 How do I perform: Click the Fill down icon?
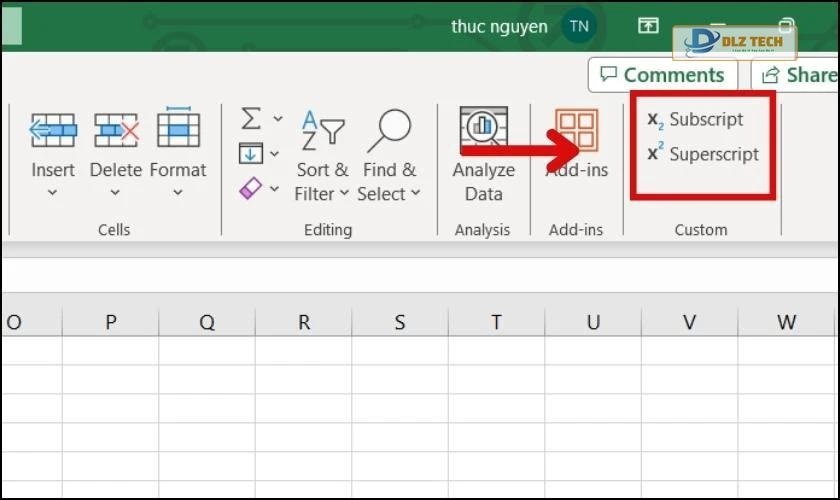pos(251,153)
